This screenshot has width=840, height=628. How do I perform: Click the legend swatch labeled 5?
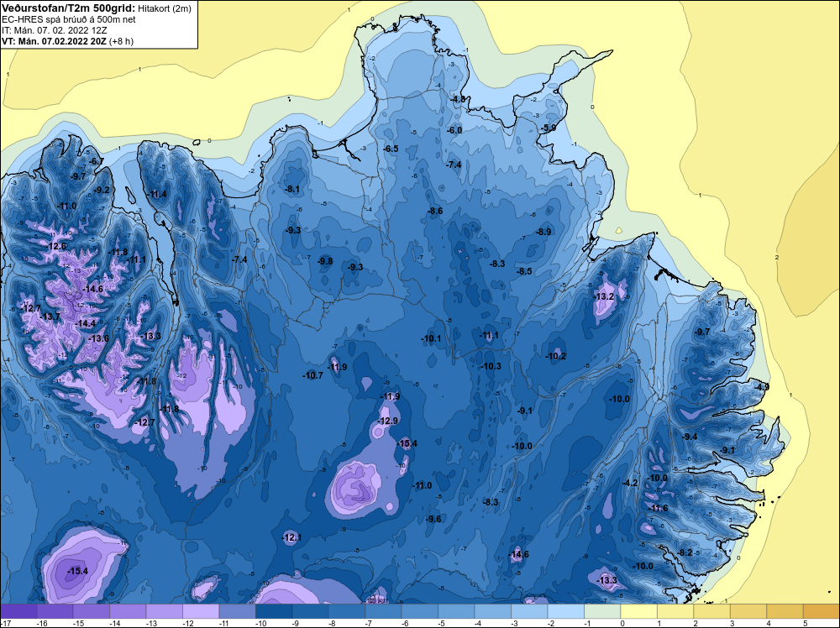[821, 611]
